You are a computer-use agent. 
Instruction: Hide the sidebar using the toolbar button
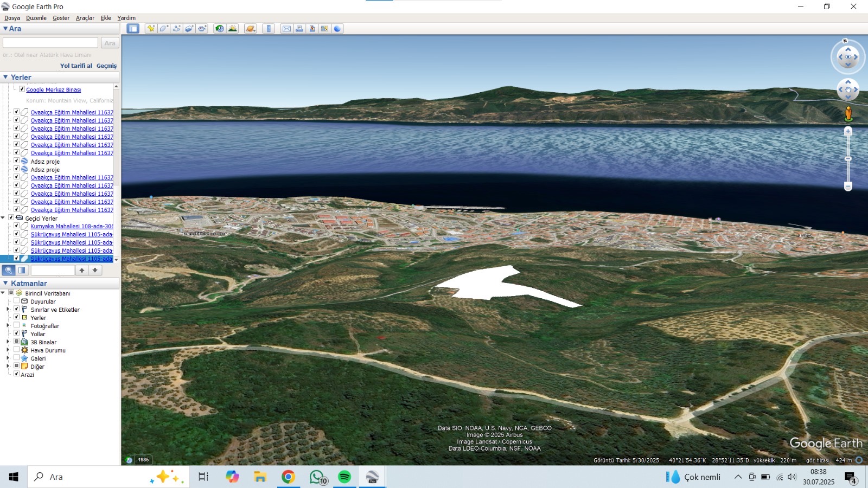pyautogui.click(x=133, y=29)
